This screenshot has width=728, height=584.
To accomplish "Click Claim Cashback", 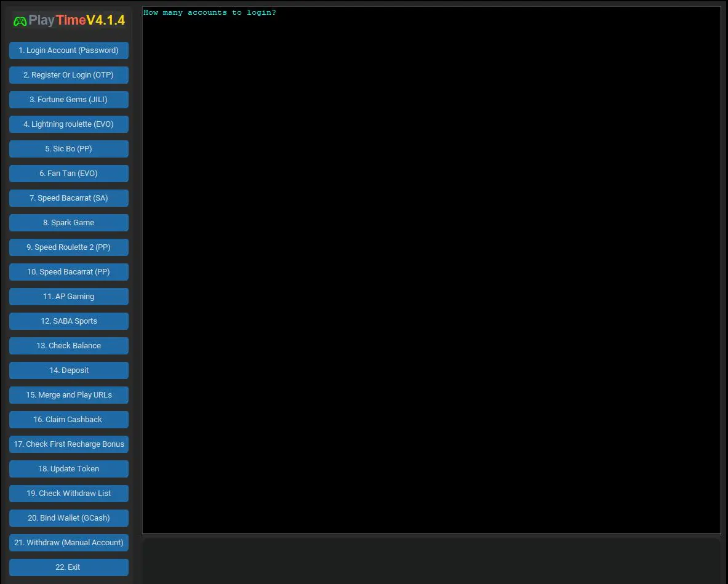I will click(x=69, y=420).
